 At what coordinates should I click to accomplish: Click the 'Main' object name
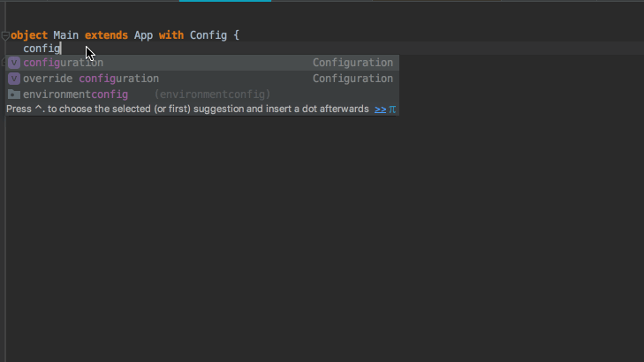pyautogui.click(x=65, y=35)
